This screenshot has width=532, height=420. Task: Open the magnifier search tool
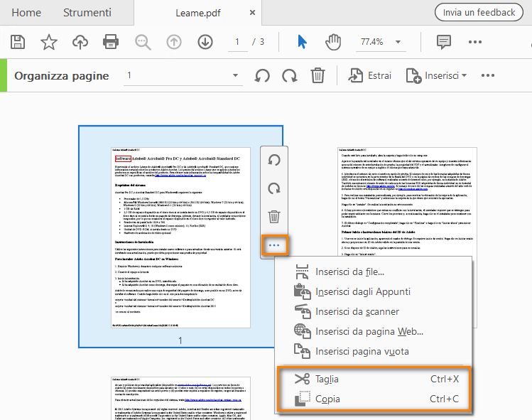(143, 43)
